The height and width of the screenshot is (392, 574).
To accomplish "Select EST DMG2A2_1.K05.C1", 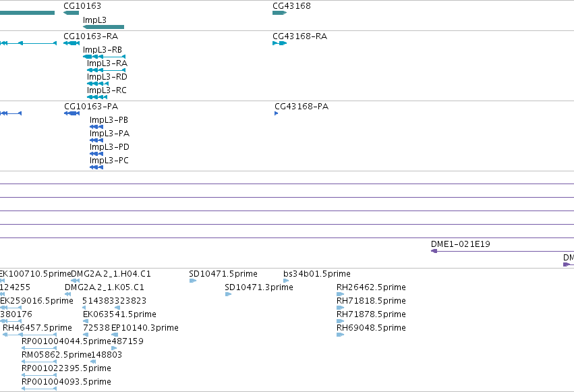I will click(x=105, y=287).
